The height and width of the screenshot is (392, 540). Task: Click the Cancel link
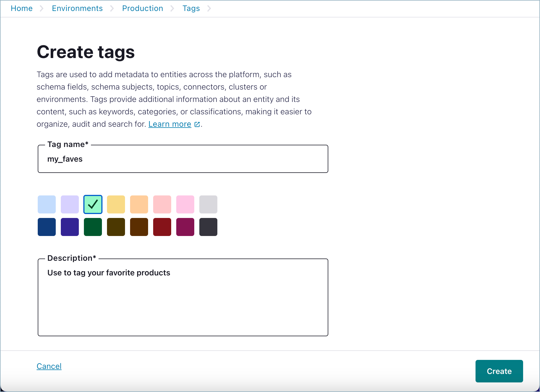coord(49,366)
